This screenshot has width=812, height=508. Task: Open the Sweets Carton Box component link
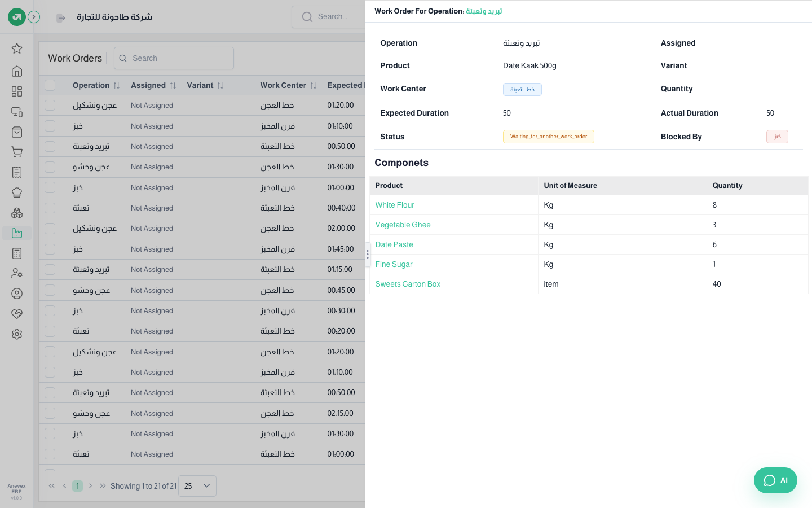pyautogui.click(x=408, y=284)
